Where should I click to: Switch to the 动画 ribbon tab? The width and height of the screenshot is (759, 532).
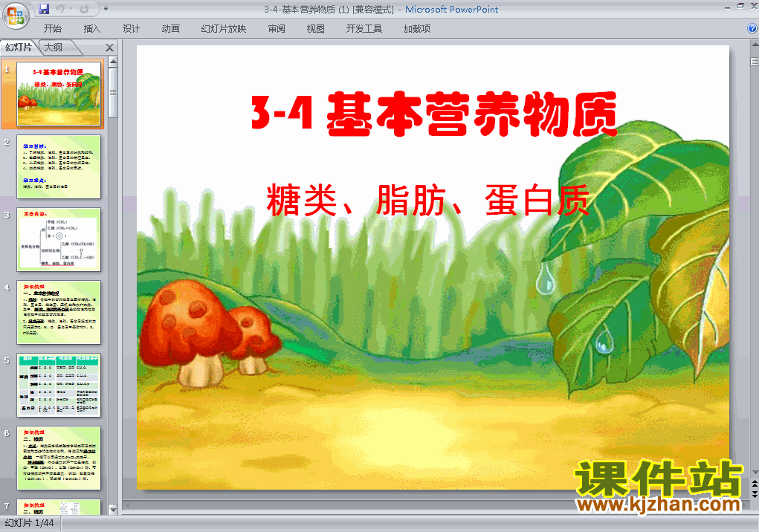170,28
